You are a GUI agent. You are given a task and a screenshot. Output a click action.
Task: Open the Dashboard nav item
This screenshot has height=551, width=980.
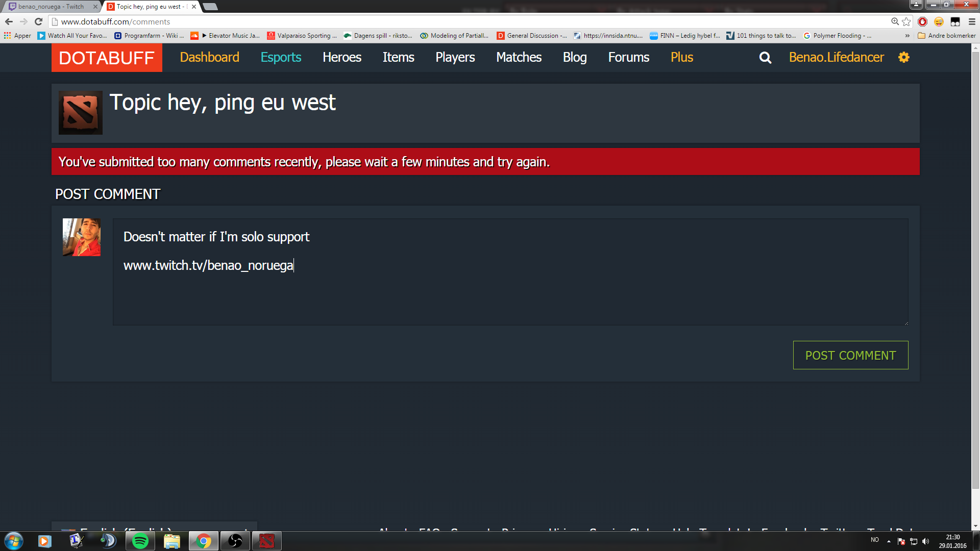(x=209, y=57)
